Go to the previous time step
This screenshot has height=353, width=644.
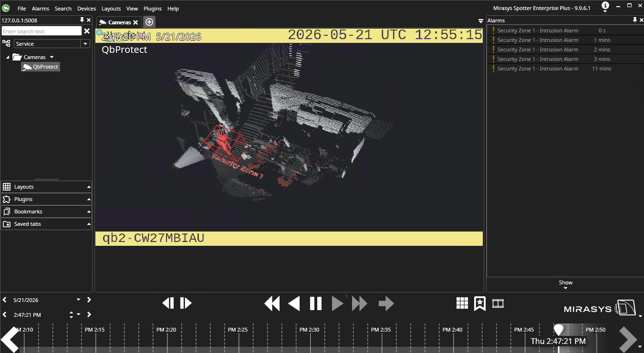[x=5, y=314]
